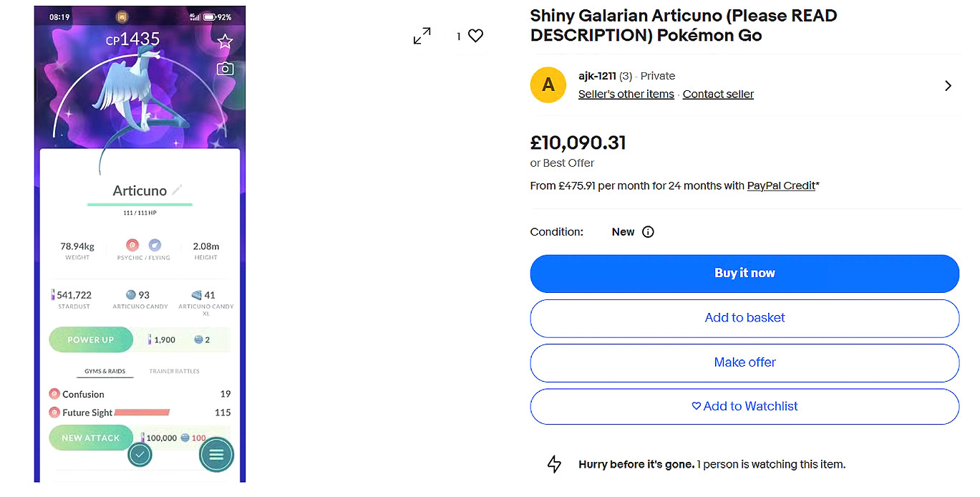
Task: Click the yellow seller avatar 'A'
Action: 548,85
